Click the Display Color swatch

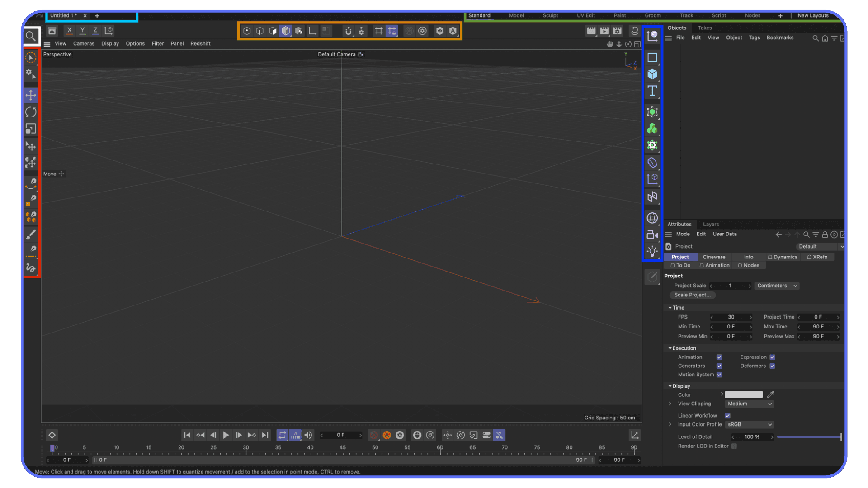pyautogui.click(x=743, y=394)
